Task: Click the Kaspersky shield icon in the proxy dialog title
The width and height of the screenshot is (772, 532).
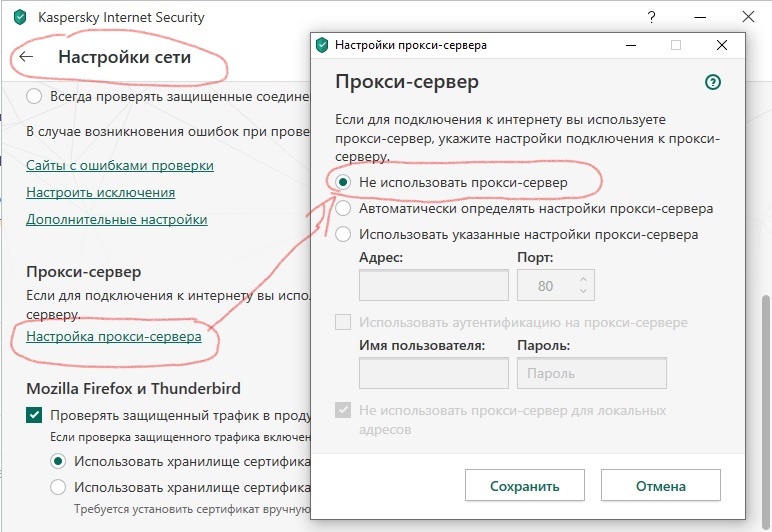Action: [322, 45]
